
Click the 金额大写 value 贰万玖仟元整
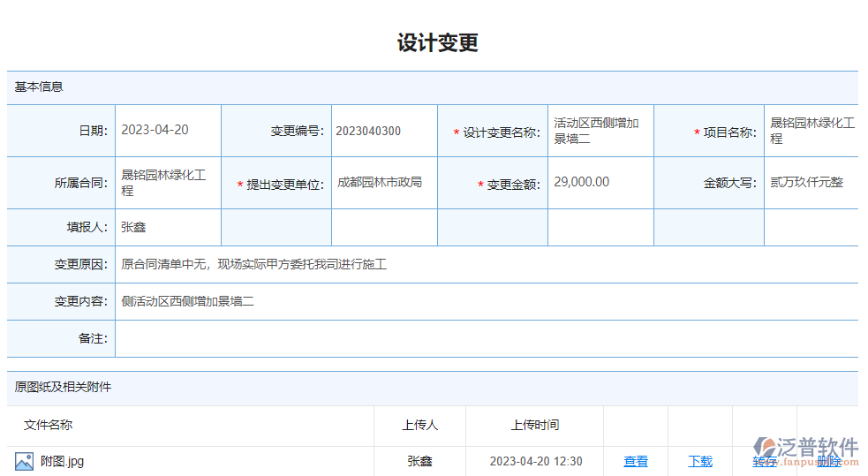pyautogui.click(x=806, y=182)
